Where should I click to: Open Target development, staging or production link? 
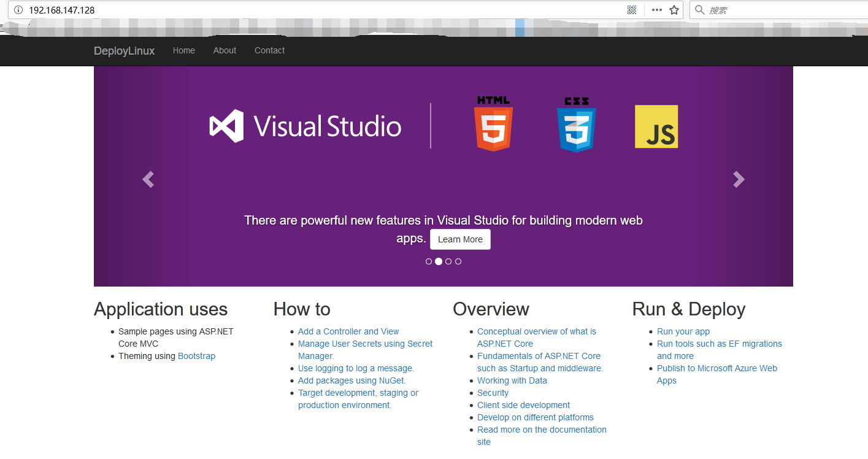click(358, 399)
